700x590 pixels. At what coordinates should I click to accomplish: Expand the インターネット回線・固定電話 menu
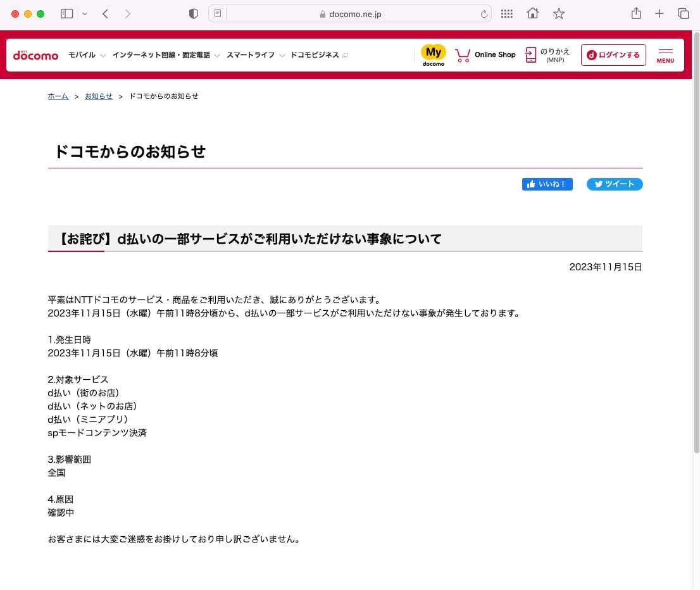[x=166, y=55]
